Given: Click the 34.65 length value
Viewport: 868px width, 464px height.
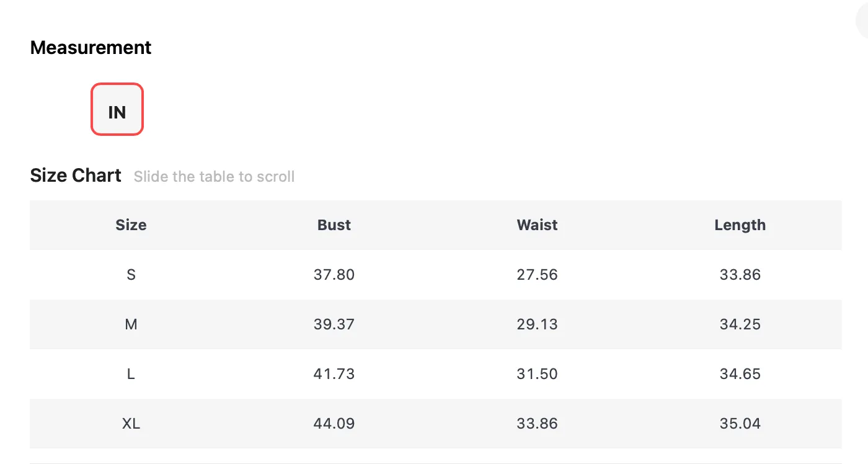Looking at the screenshot, I should pyautogui.click(x=740, y=373).
